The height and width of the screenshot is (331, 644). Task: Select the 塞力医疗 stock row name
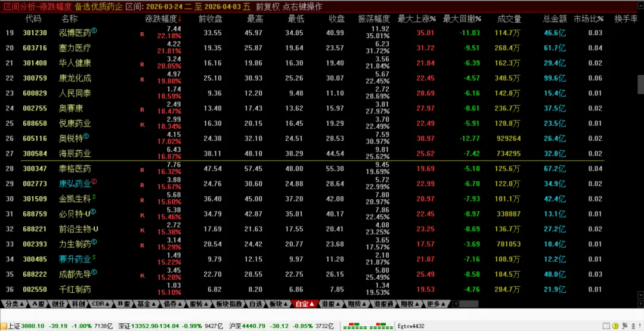point(75,48)
